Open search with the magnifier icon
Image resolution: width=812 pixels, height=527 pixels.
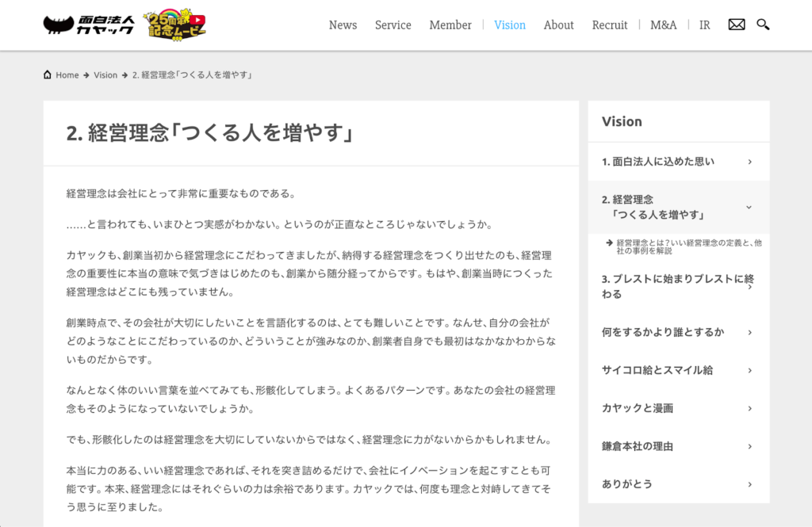click(763, 25)
